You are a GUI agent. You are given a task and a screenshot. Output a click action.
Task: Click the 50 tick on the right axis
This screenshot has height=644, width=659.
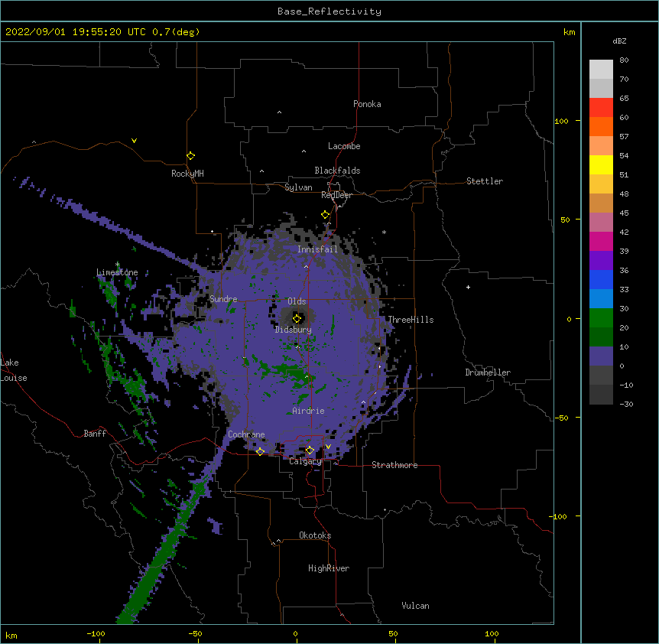pyautogui.click(x=565, y=220)
